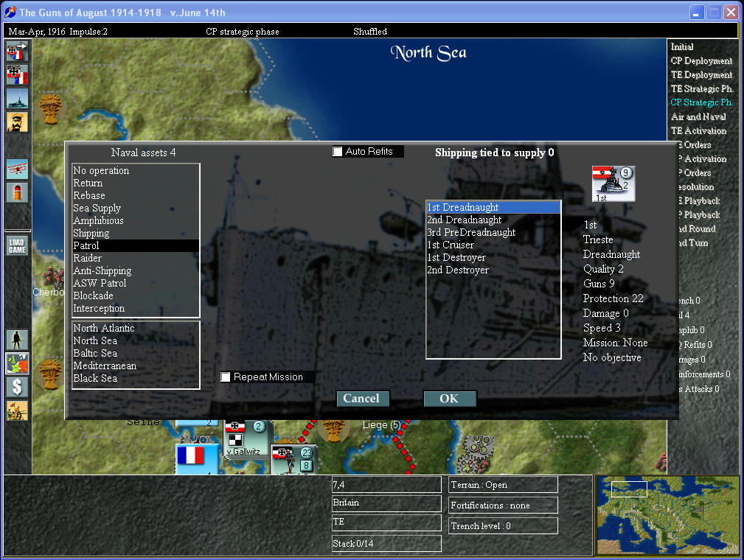The width and height of the screenshot is (744, 560).
Task: Click TE Deployment phase entry
Action: click(701, 74)
